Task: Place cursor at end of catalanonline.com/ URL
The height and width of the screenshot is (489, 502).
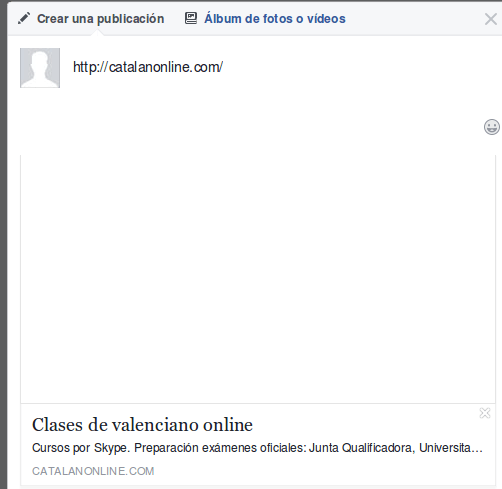Action: [223, 67]
